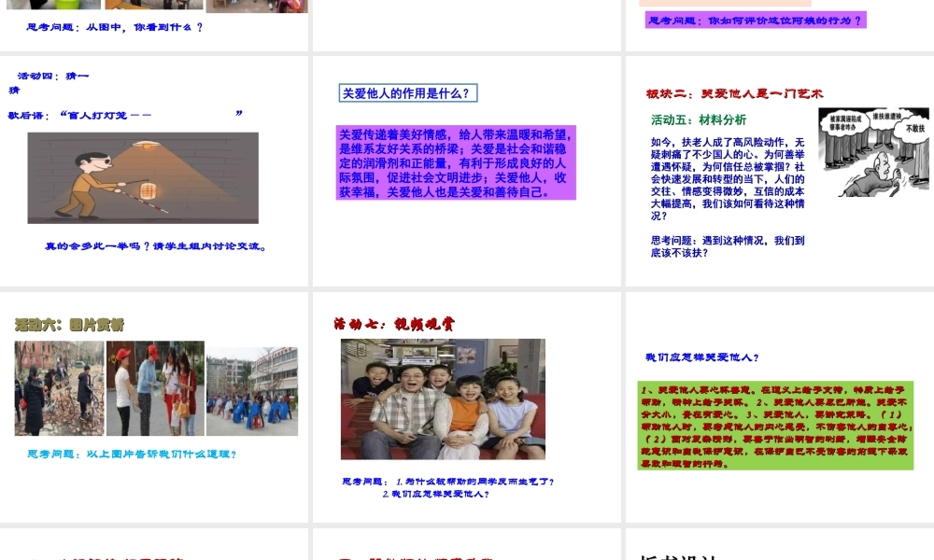This screenshot has height=560, width=934.
Task: Select the 活动六 图片赏析 slide
Action: (x=154, y=407)
